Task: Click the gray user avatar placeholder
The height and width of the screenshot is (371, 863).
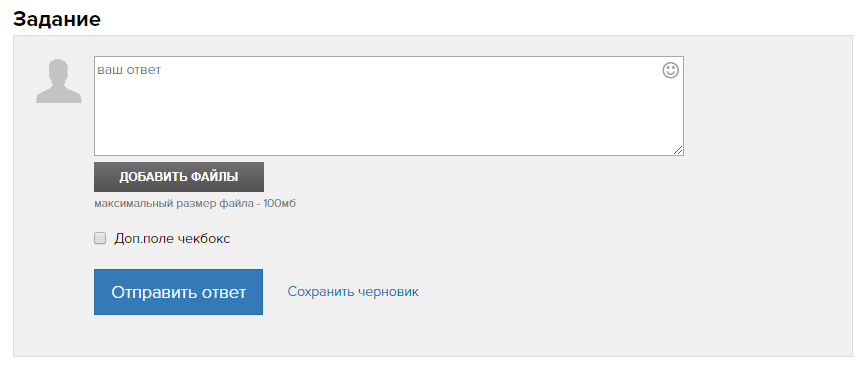Action: (x=59, y=81)
